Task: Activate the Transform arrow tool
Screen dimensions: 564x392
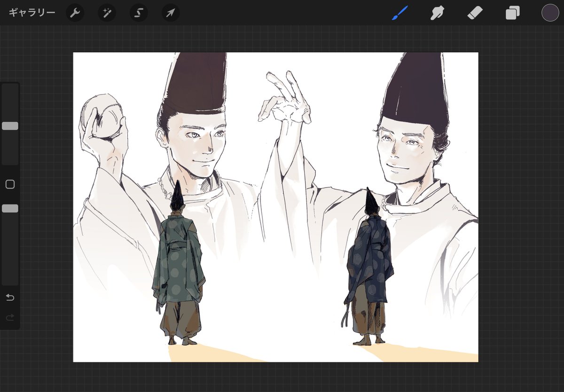Action: (171, 13)
